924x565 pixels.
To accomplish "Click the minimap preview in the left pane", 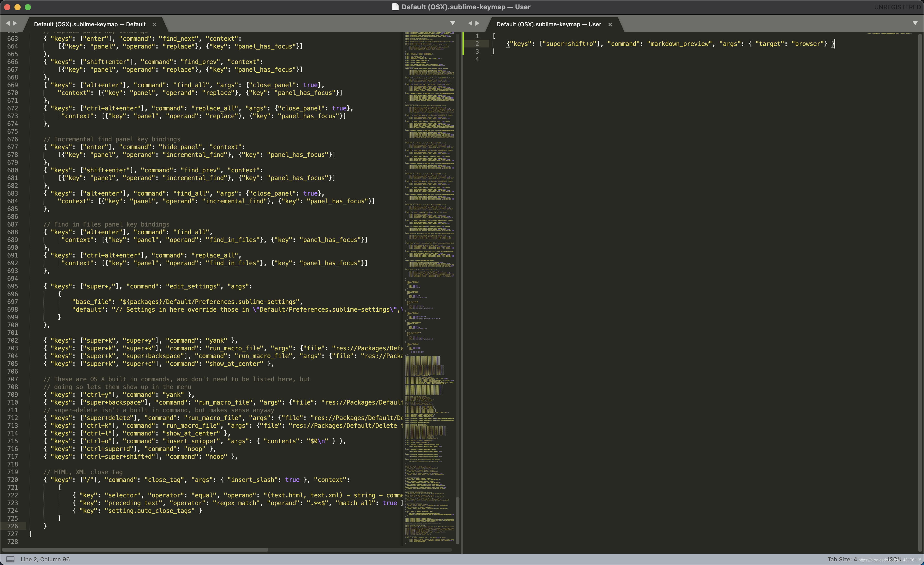I will click(x=429, y=263).
